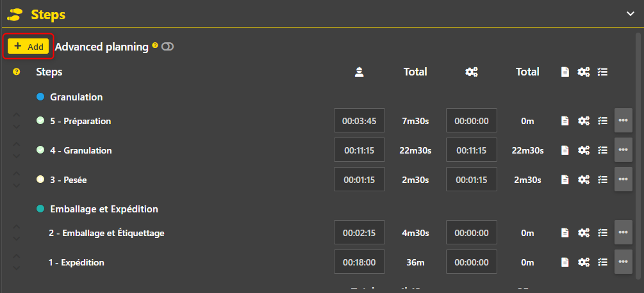
Task: Open the more options menu for 5 - Préparation
Action: 623,120
